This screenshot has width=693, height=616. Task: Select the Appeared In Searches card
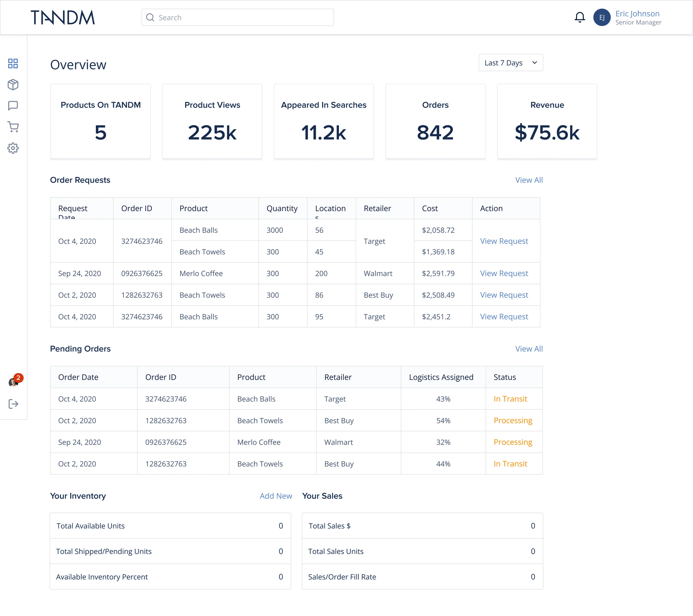click(324, 121)
